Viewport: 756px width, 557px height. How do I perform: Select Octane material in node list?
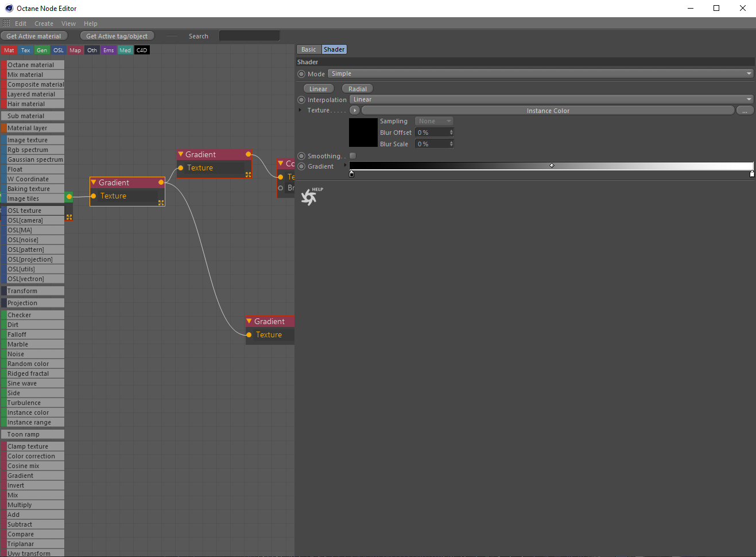[33, 65]
